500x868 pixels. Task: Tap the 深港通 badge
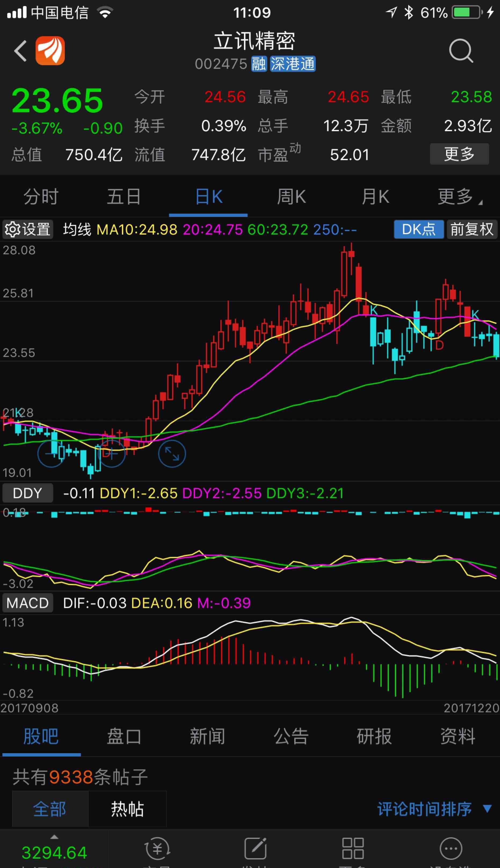pos(293,64)
